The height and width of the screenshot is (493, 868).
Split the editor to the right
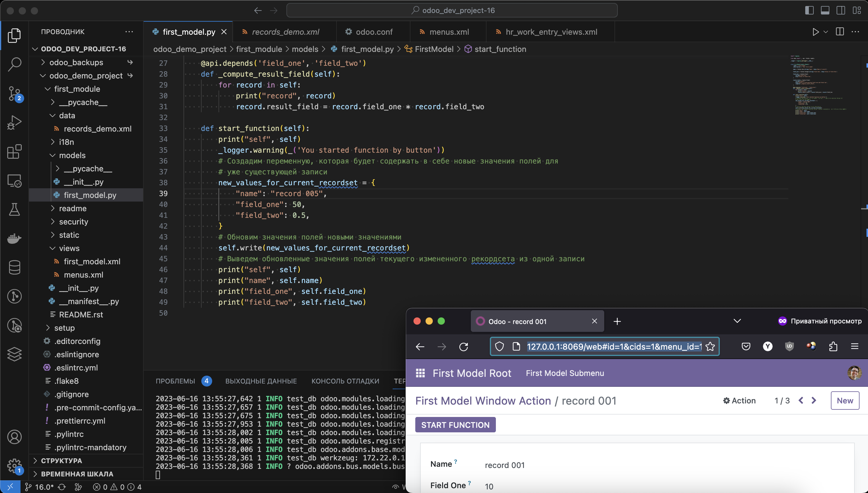point(840,32)
